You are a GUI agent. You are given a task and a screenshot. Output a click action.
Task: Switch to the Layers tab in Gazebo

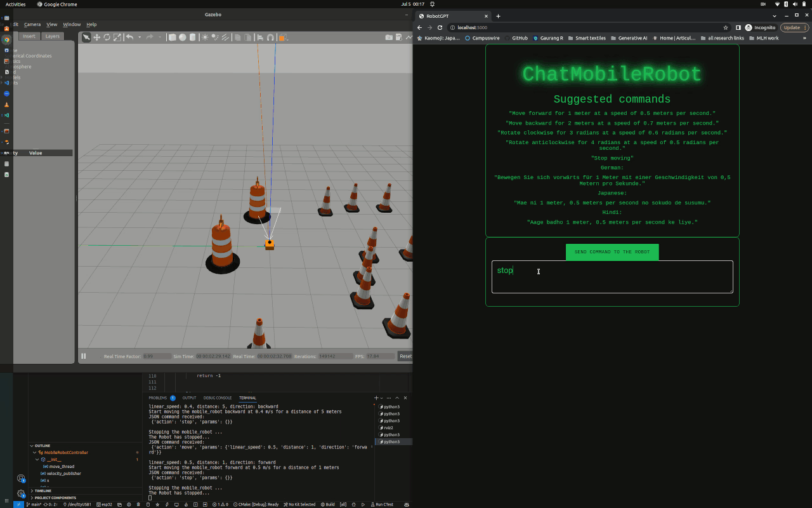pos(53,36)
